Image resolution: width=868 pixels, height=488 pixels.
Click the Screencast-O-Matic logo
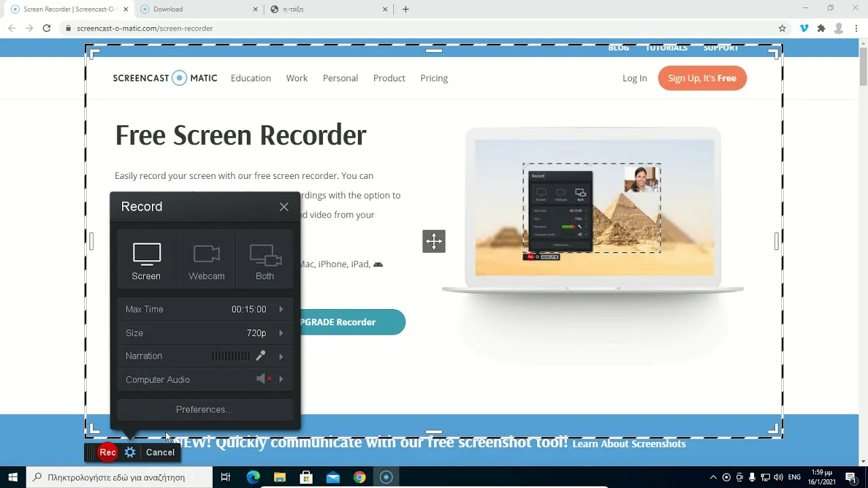tap(165, 78)
